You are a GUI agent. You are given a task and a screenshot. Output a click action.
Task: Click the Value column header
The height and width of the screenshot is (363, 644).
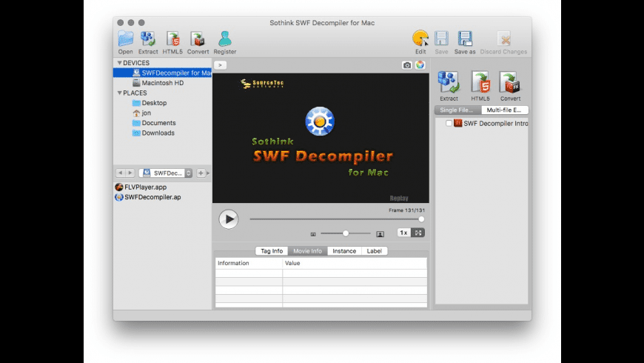pyautogui.click(x=355, y=263)
